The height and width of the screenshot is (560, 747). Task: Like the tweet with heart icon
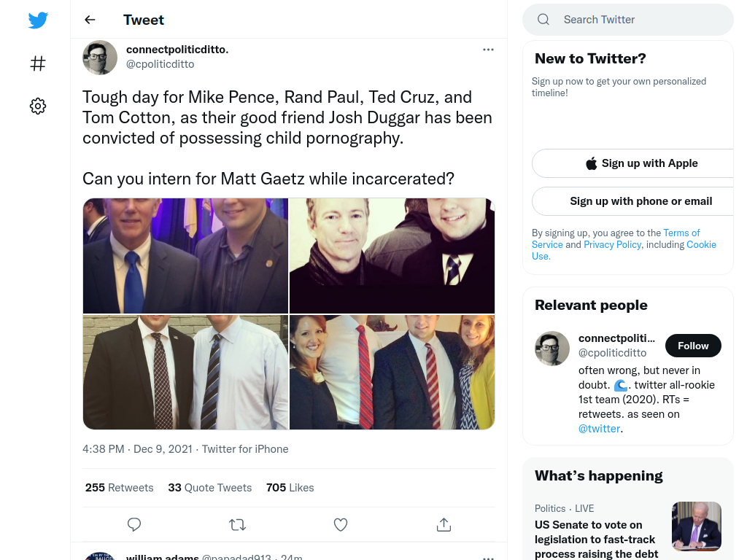pos(340,524)
